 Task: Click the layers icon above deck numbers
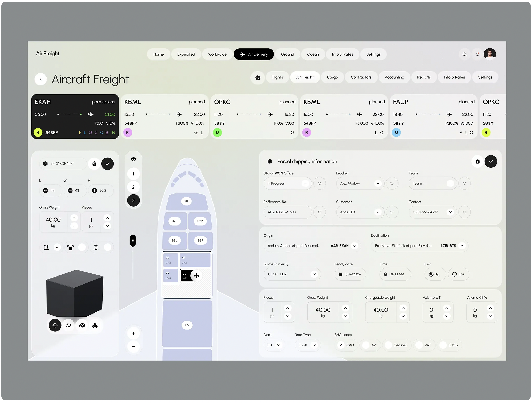point(133,159)
